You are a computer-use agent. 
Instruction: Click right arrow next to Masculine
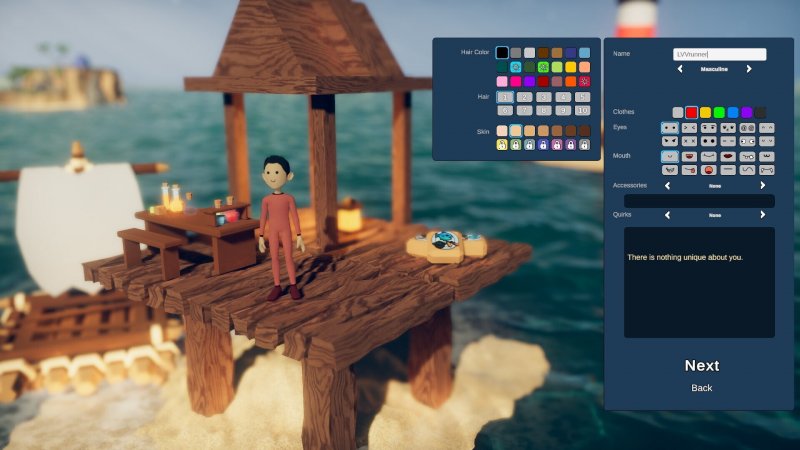[748, 69]
